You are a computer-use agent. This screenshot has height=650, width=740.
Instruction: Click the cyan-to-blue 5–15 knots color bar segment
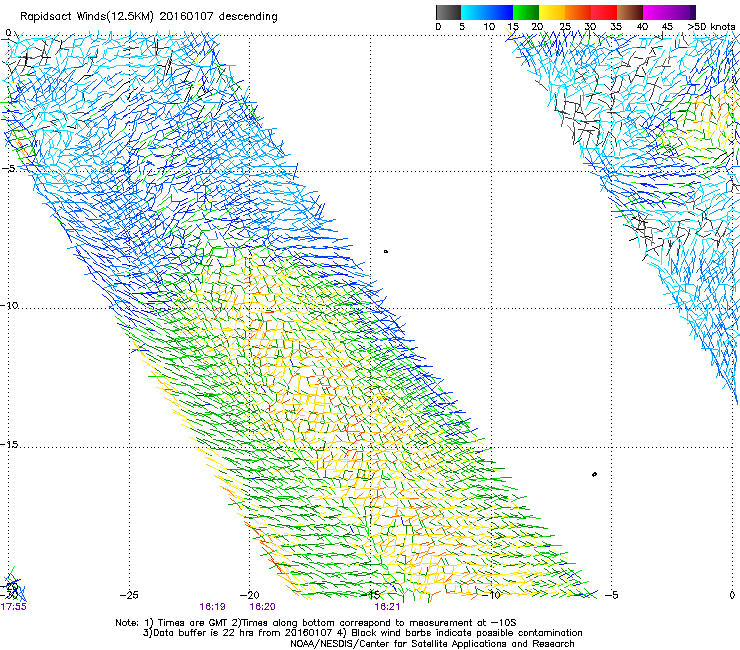487,12
